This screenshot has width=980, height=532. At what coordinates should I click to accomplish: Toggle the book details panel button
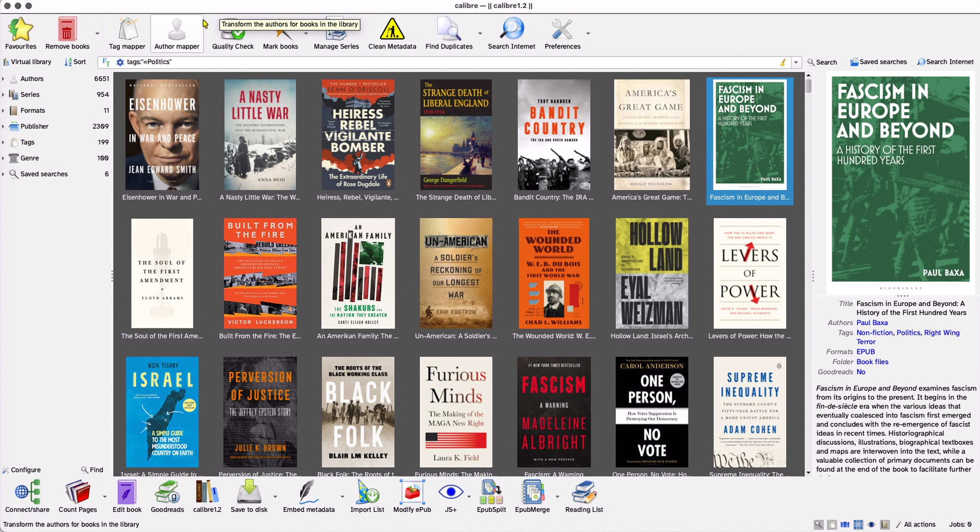pyautogui.click(x=884, y=524)
